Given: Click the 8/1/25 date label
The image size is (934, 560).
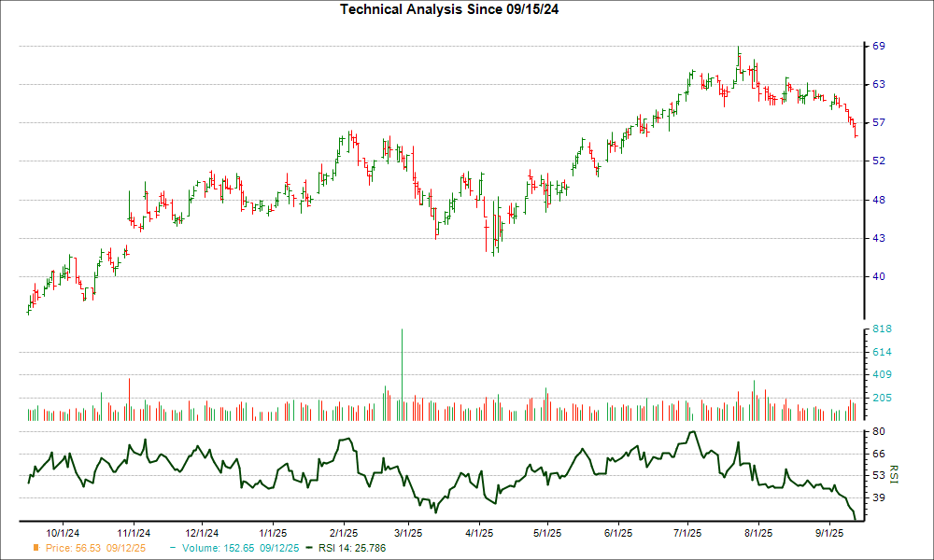Looking at the screenshot, I should click(758, 533).
